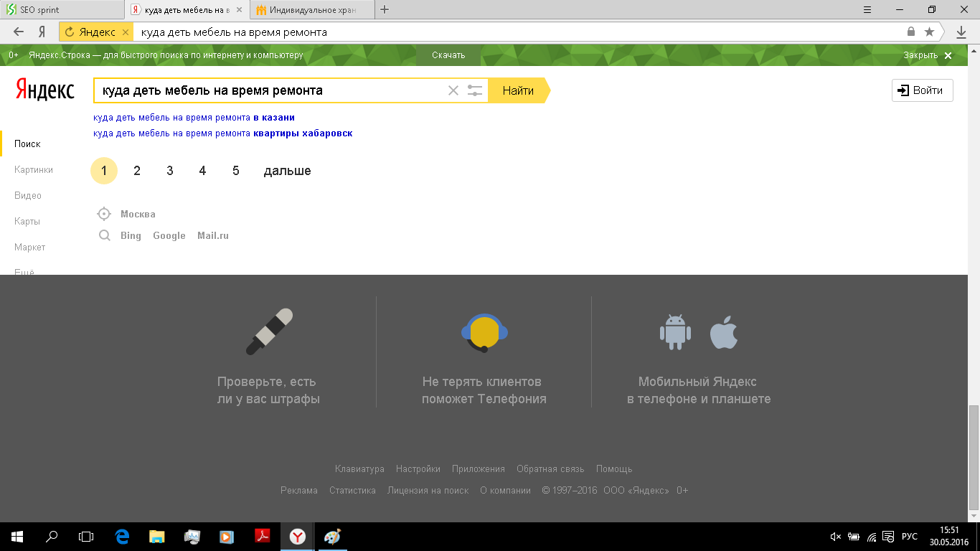
Task: Open suggestion ending with в казани
Action: [x=194, y=118]
